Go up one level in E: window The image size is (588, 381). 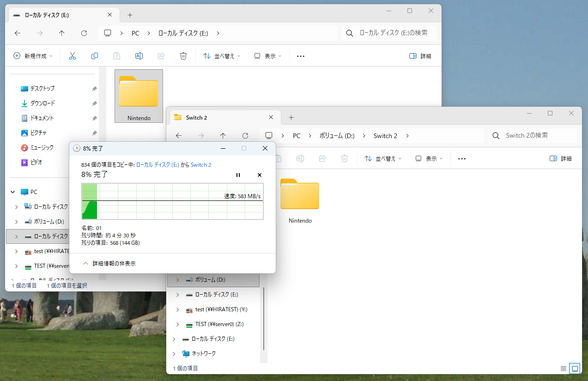[x=62, y=33]
